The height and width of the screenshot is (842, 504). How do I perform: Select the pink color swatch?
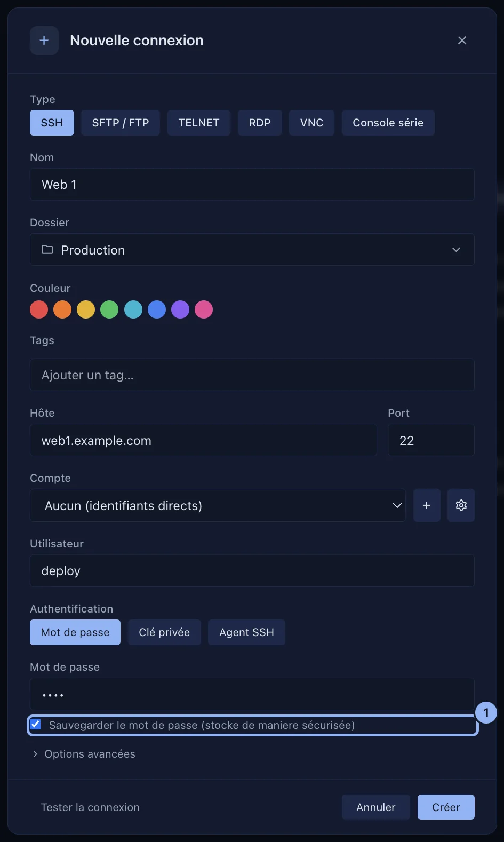click(204, 309)
